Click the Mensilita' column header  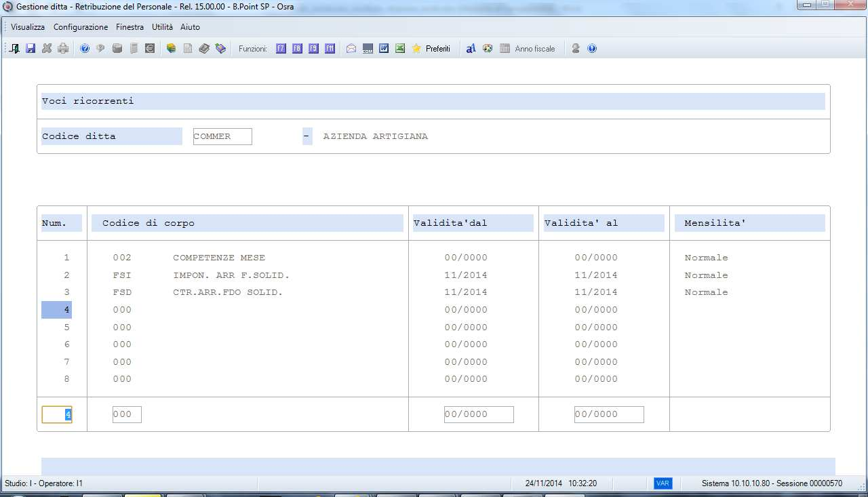pos(749,223)
